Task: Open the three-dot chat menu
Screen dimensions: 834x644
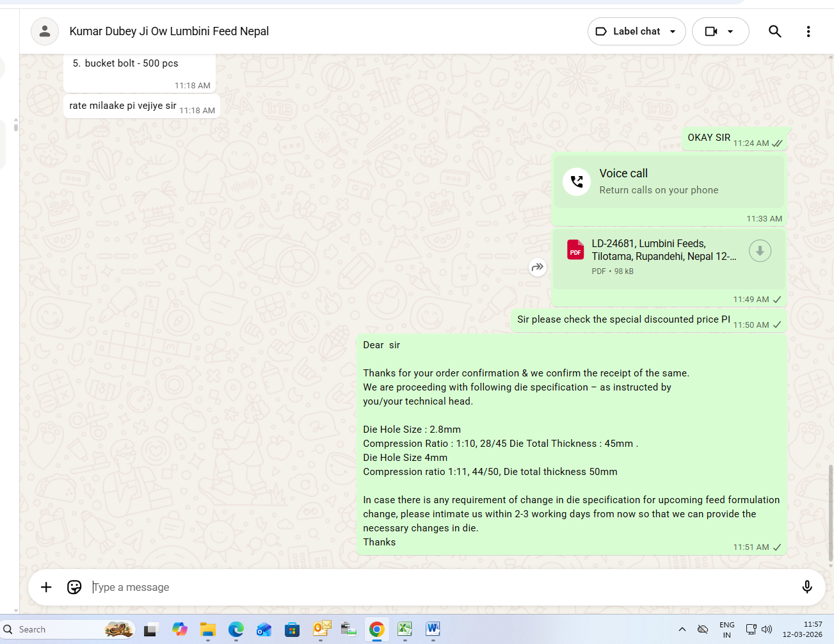Action: tap(808, 31)
